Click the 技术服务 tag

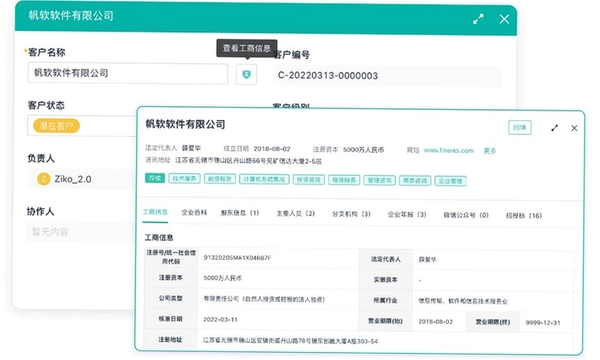coord(184,178)
